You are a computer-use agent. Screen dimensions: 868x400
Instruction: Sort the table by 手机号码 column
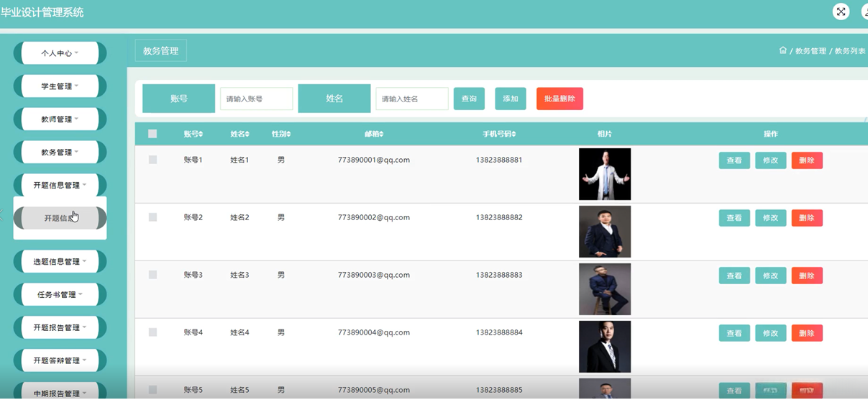(x=499, y=134)
